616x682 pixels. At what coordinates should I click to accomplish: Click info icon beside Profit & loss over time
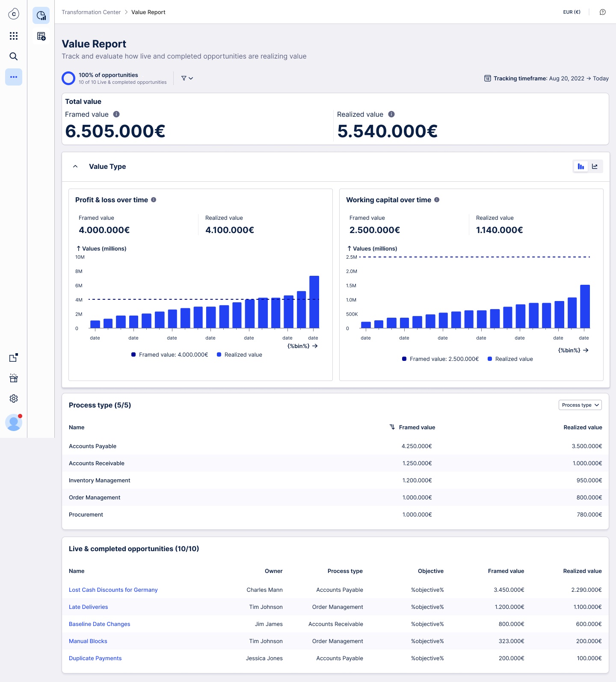154,200
